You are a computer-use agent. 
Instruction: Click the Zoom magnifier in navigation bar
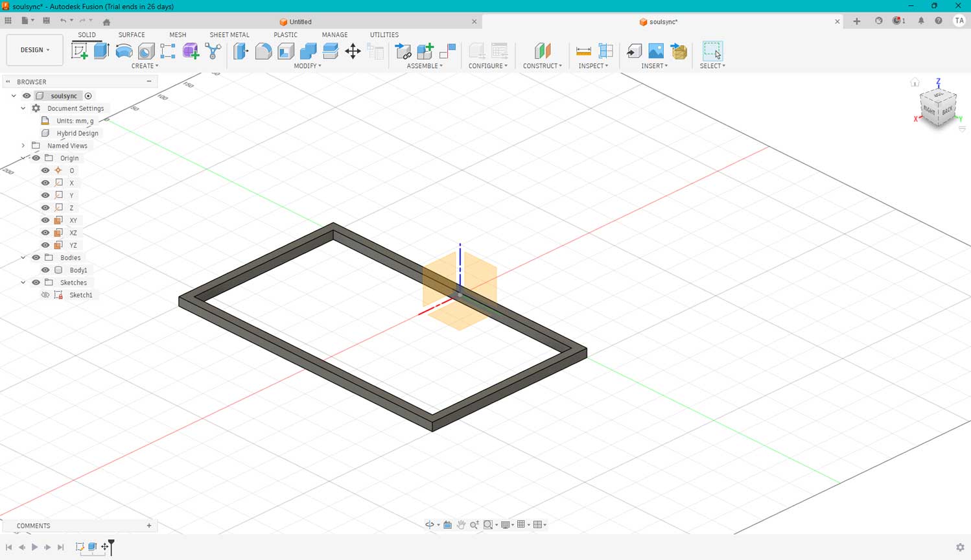[474, 525]
